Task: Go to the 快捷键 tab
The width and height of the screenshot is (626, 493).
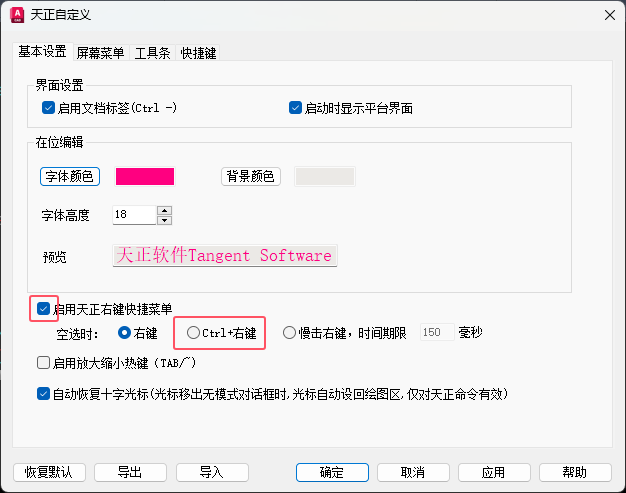Action: click(x=198, y=52)
